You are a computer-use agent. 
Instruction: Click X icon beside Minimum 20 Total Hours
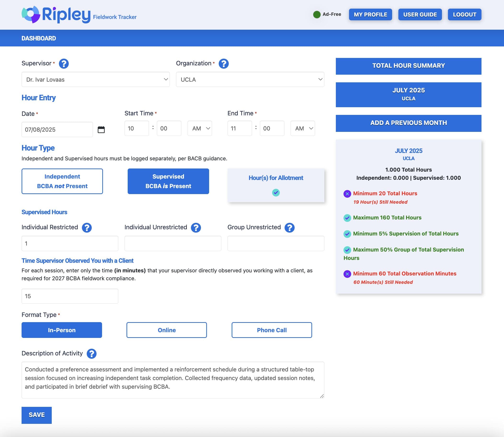coord(347,194)
